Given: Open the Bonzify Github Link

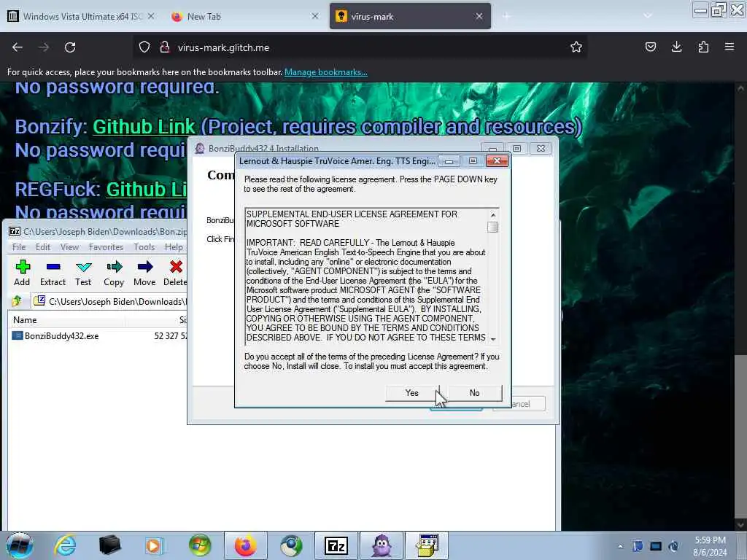Looking at the screenshot, I should [144, 127].
